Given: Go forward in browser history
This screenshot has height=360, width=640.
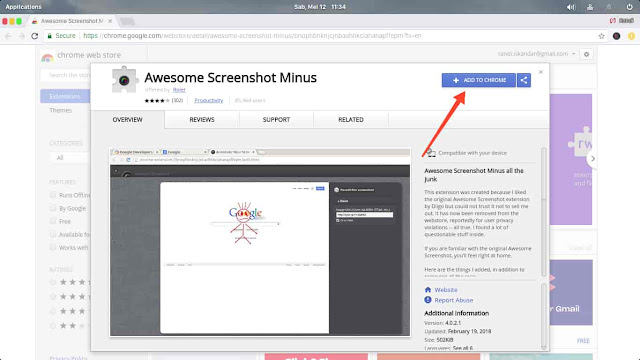Looking at the screenshot, I should 21,36.
